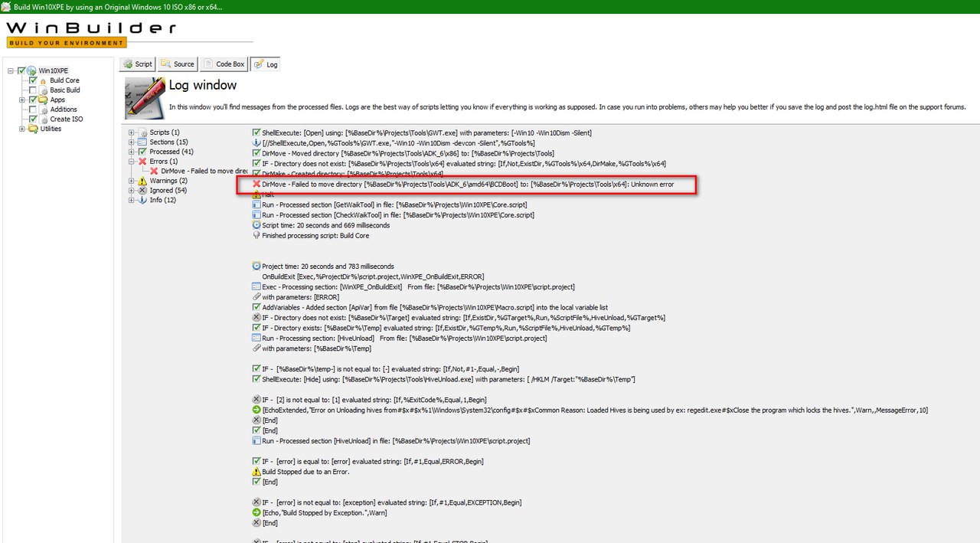
Task: Select the 'DirMove - Failed to move direc' tree entry
Action: (x=204, y=171)
